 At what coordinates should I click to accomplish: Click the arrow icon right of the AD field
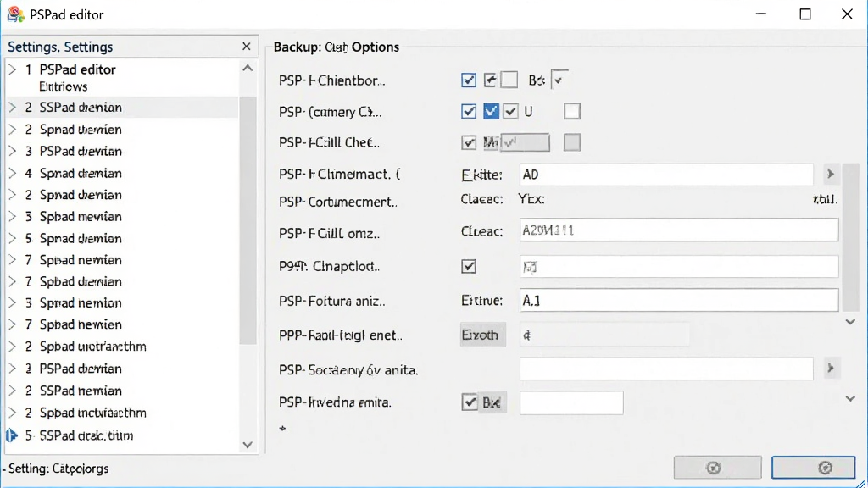pos(831,175)
